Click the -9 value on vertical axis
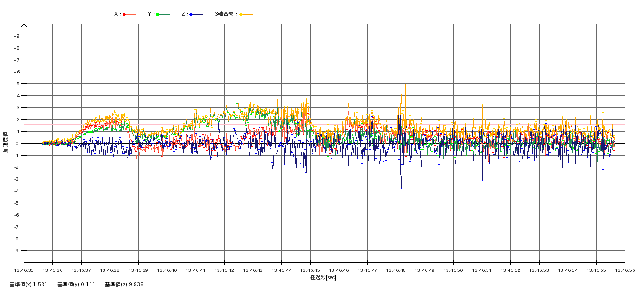The height and width of the screenshot is (291, 644). (16, 251)
